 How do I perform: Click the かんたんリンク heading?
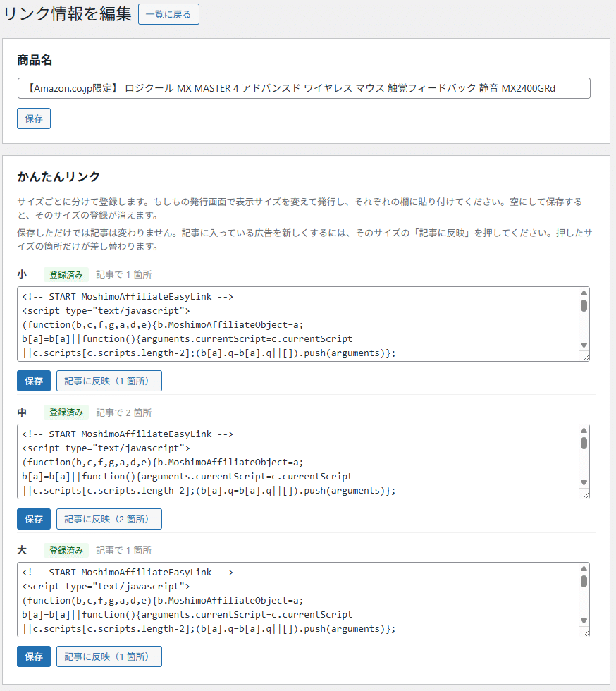[x=58, y=177]
